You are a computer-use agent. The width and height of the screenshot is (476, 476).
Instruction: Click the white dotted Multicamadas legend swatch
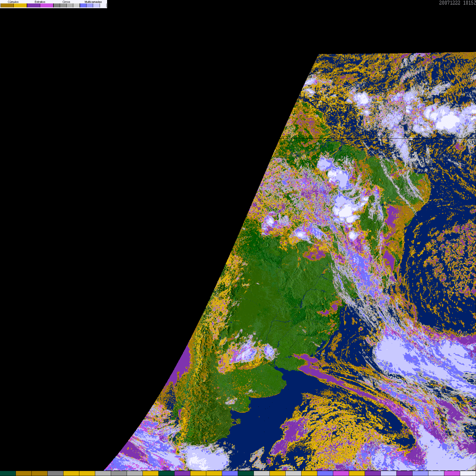point(103,5)
